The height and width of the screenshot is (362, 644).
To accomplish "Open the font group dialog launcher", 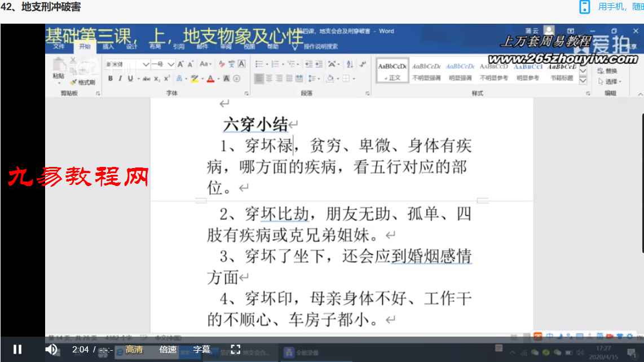I will coord(246,94).
